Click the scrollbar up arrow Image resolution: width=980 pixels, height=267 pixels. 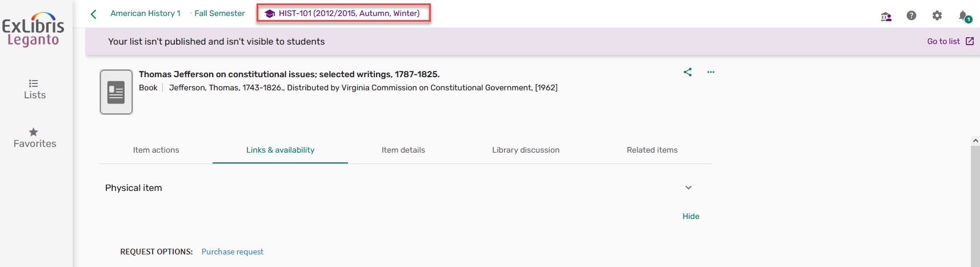click(x=975, y=141)
